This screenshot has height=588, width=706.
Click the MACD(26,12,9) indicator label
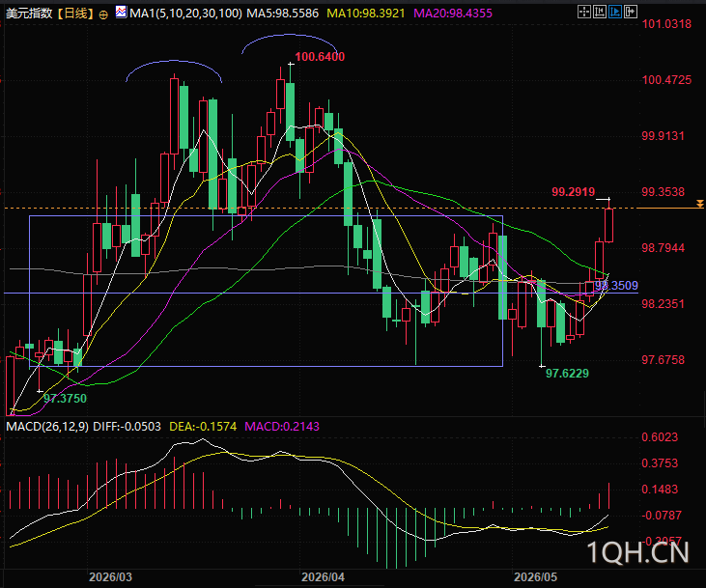(x=47, y=427)
